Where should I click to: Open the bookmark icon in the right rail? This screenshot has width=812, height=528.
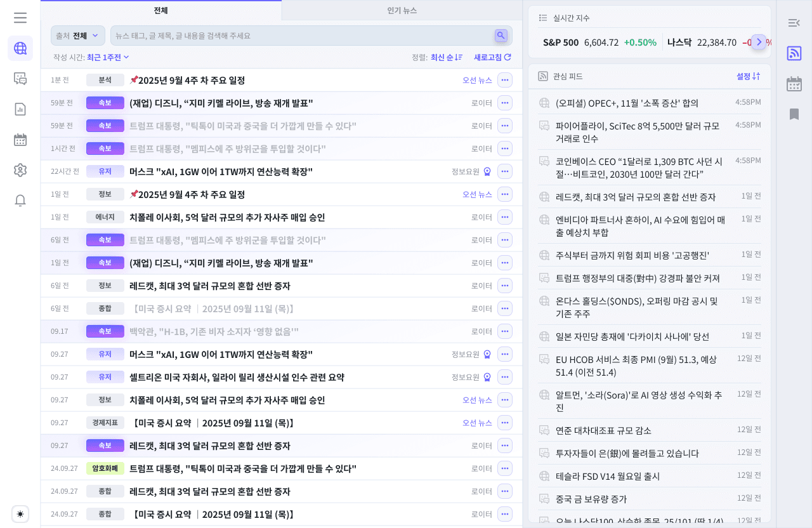pyautogui.click(x=794, y=114)
